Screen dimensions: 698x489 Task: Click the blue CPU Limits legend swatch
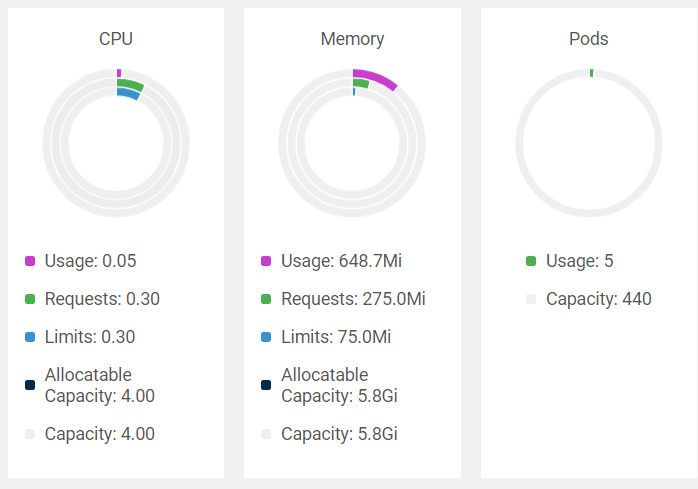30,337
